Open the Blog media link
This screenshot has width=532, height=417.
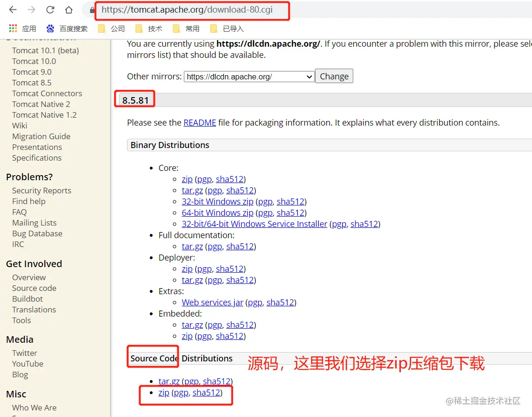click(x=20, y=375)
